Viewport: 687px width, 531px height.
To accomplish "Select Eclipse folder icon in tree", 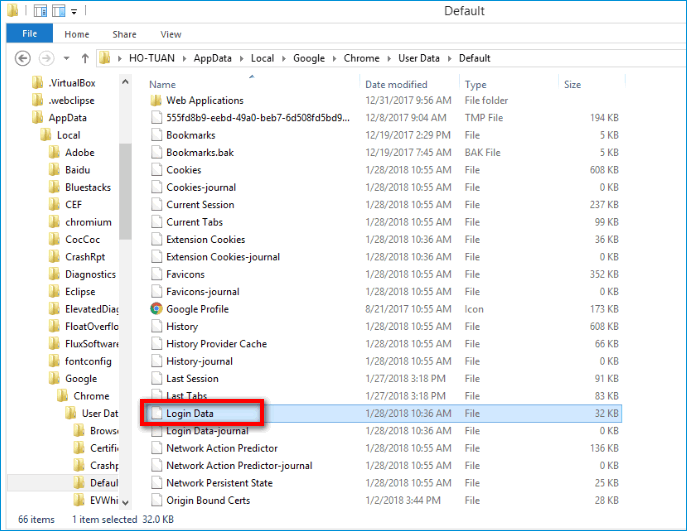I will click(x=54, y=291).
